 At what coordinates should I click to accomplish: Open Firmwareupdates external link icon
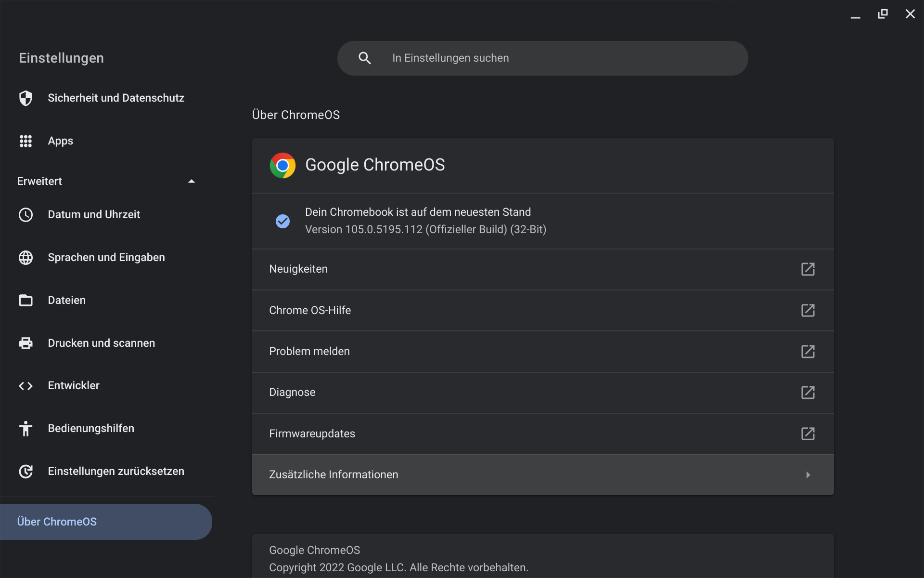tap(808, 434)
